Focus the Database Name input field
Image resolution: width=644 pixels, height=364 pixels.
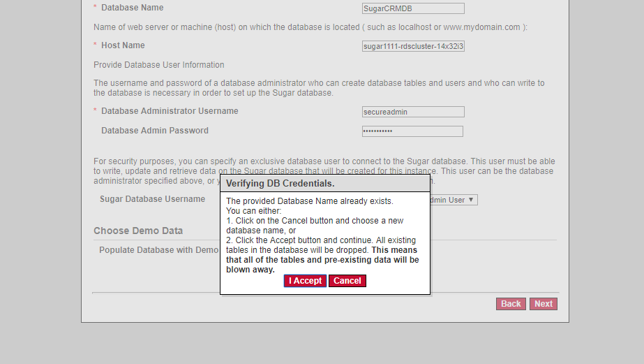tap(413, 8)
